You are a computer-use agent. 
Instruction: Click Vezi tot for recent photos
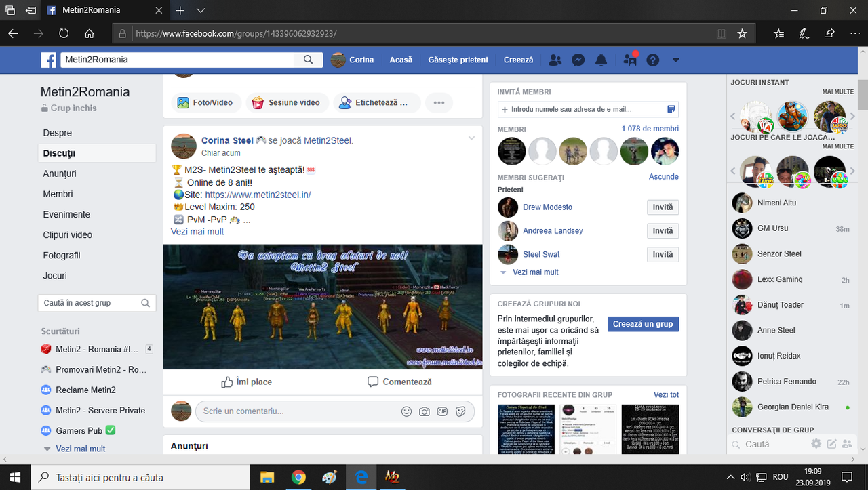[666, 395]
